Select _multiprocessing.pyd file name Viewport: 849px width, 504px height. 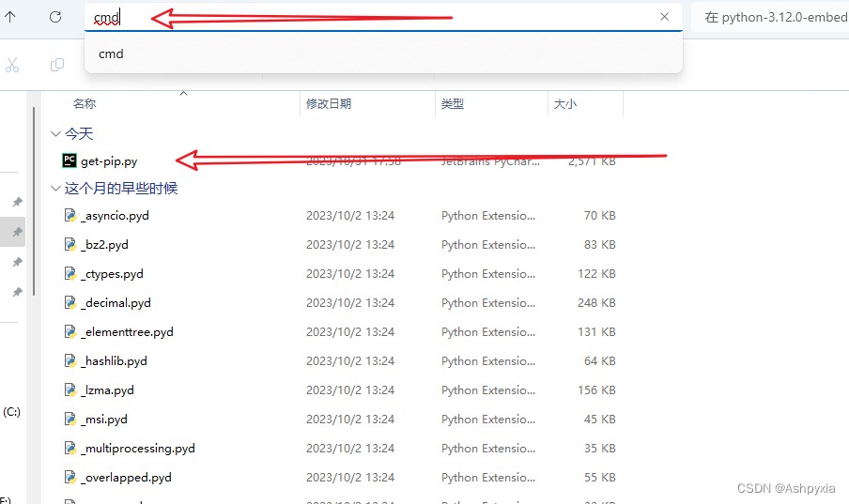click(x=138, y=449)
